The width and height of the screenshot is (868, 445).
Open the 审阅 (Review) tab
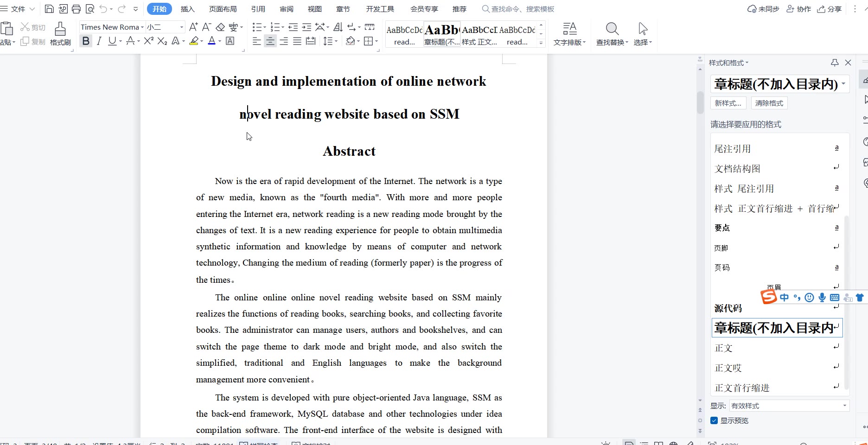287,9
